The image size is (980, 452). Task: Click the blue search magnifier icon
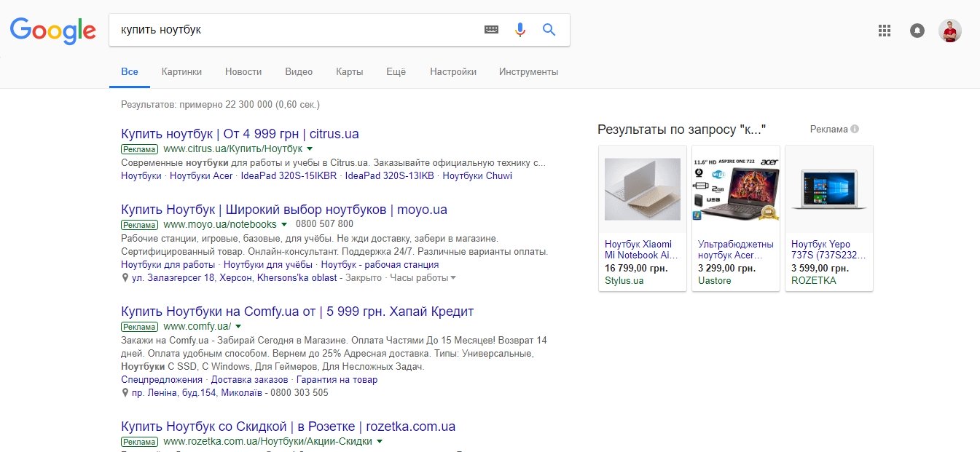pos(549,30)
